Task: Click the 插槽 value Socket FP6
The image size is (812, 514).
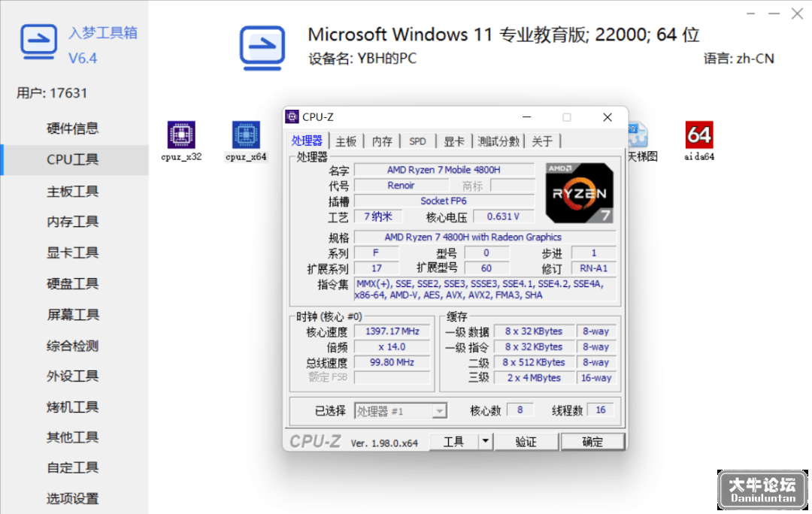Action: (444, 201)
